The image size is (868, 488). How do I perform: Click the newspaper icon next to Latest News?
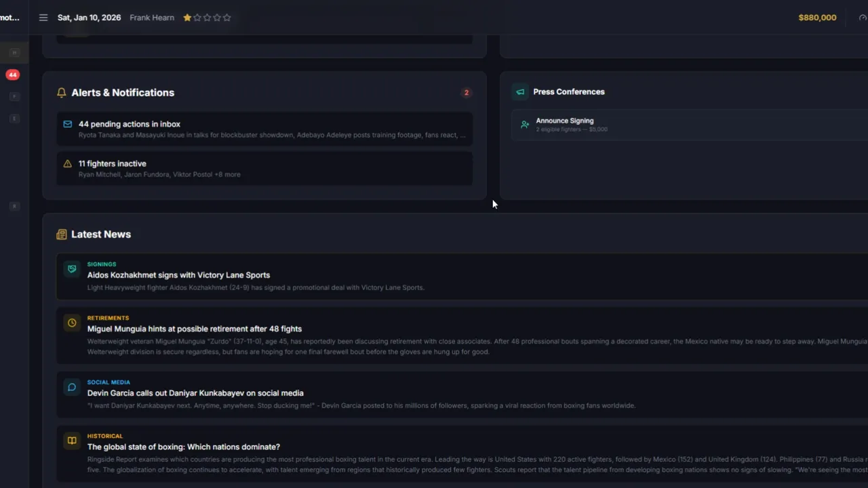click(62, 235)
